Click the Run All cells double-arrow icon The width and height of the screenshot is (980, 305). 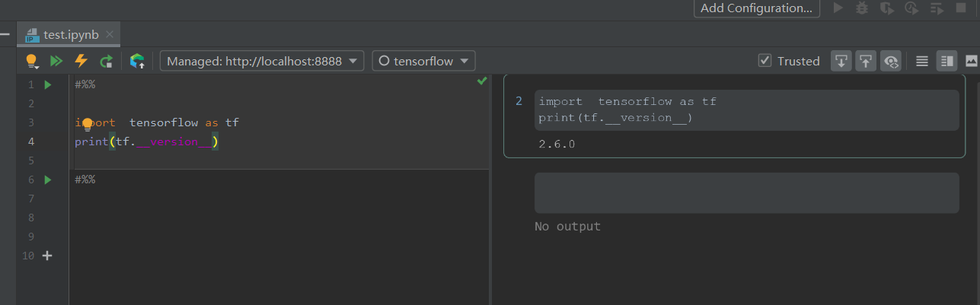(56, 61)
